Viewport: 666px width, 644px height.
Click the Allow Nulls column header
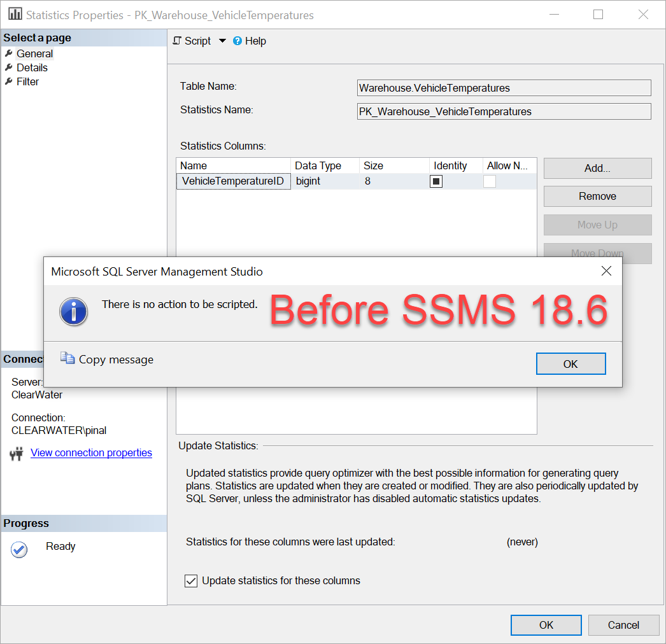509,165
